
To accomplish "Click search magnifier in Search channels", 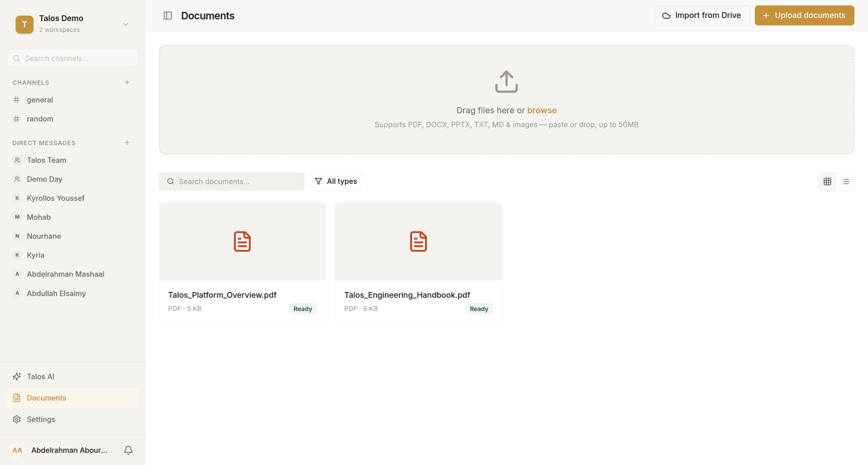I will pyautogui.click(x=16, y=58).
